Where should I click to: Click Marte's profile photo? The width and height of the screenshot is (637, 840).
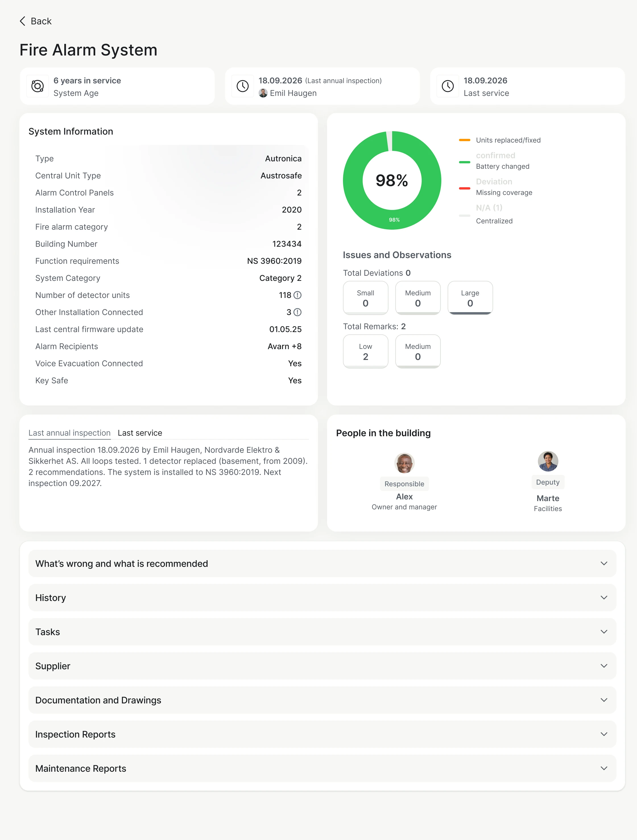pyautogui.click(x=548, y=461)
